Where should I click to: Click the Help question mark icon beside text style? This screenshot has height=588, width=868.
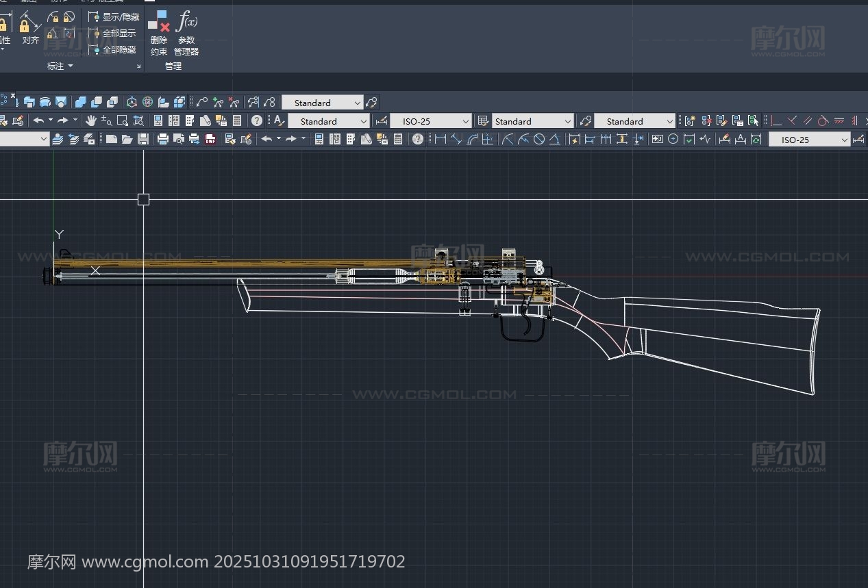257,121
